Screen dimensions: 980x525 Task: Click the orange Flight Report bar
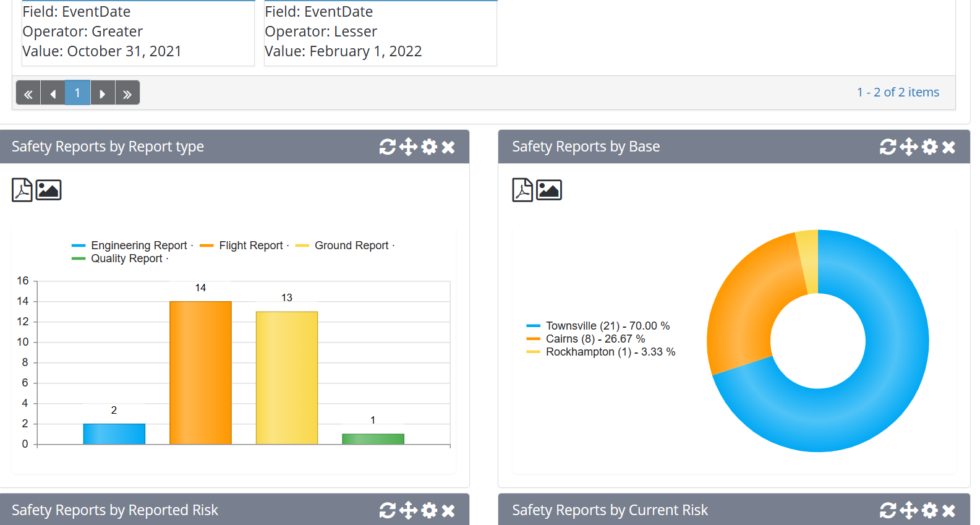(x=200, y=372)
